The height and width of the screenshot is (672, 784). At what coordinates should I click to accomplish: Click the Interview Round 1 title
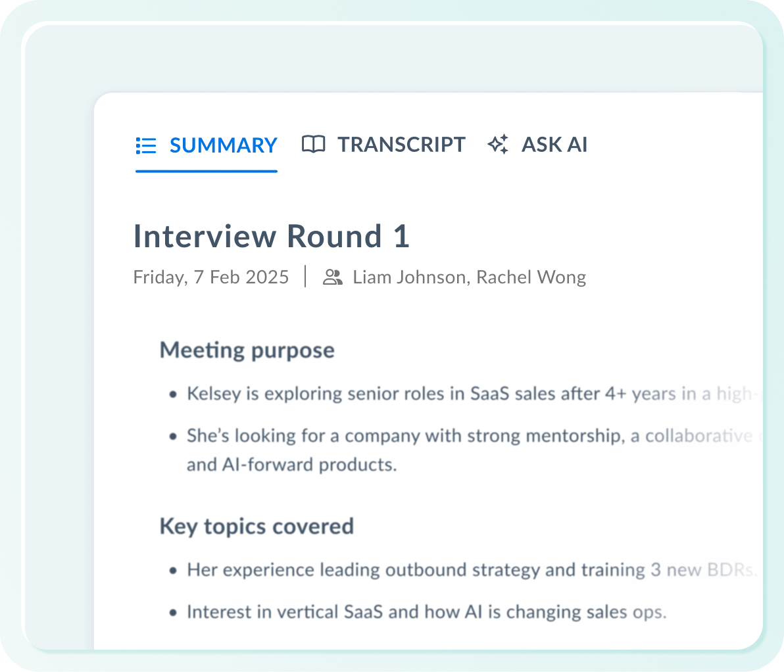click(271, 237)
